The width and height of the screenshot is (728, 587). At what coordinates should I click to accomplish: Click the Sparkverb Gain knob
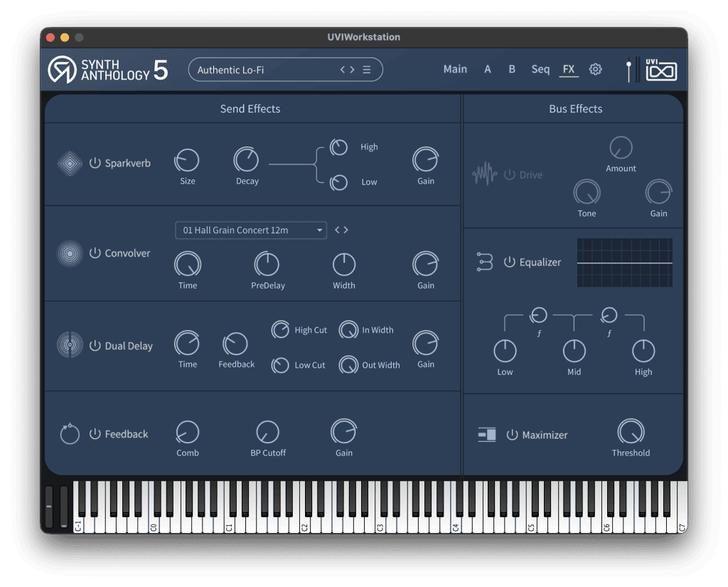(x=425, y=160)
